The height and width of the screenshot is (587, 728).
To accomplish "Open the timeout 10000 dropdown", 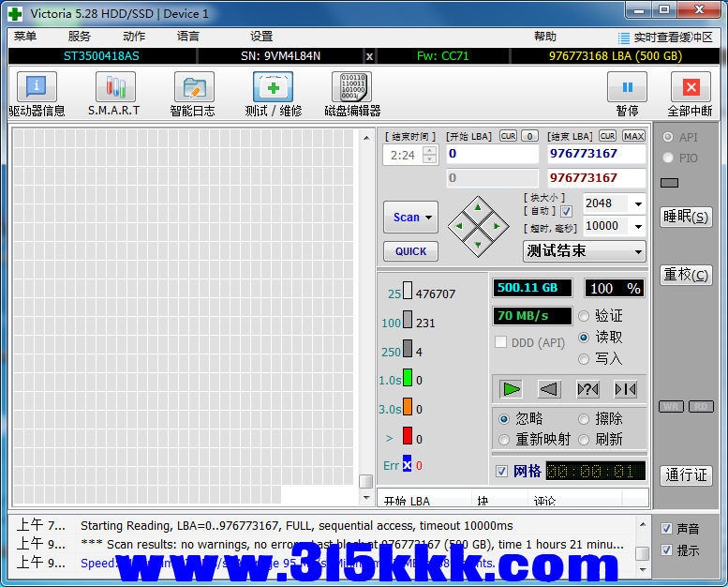I will tap(638, 226).
